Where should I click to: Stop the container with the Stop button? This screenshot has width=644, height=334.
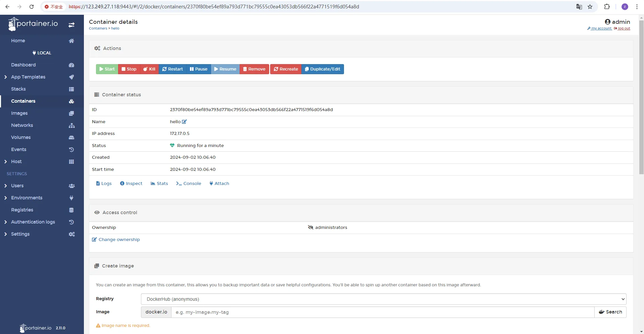click(x=129, y=69)
